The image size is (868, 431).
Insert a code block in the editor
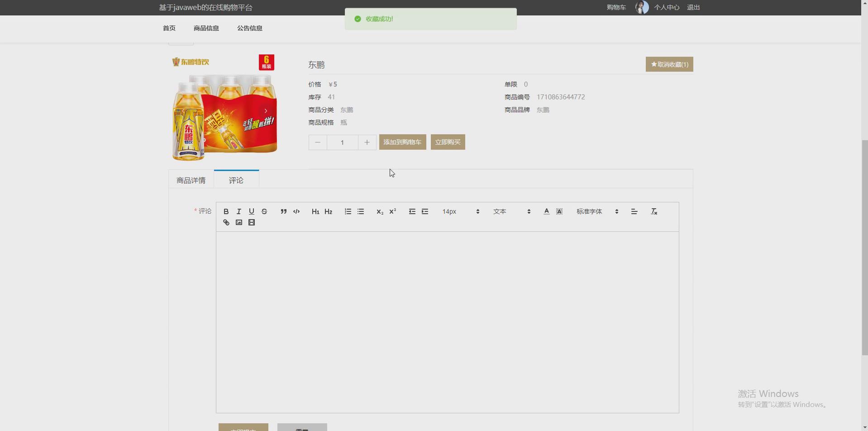click(x=296, y=211)
